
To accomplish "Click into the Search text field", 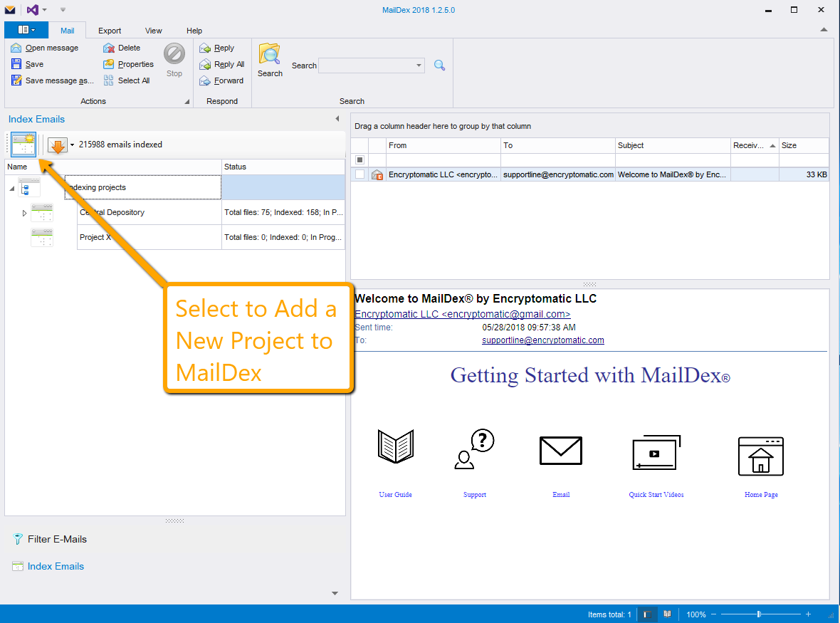I will pos(367,66).
